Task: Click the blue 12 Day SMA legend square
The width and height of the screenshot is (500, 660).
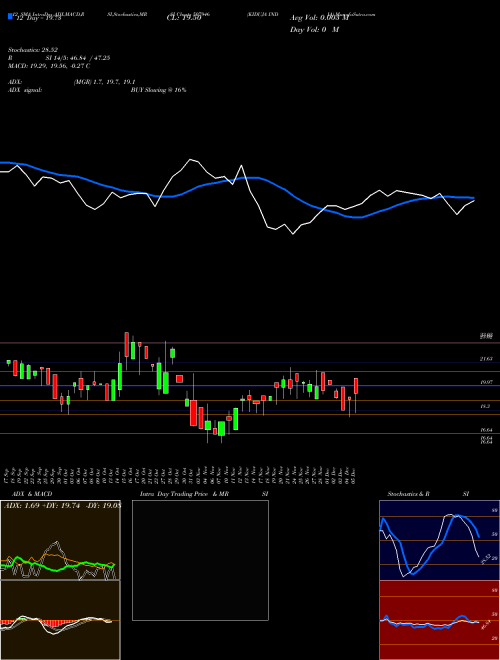Action: (x=11, y=17)
